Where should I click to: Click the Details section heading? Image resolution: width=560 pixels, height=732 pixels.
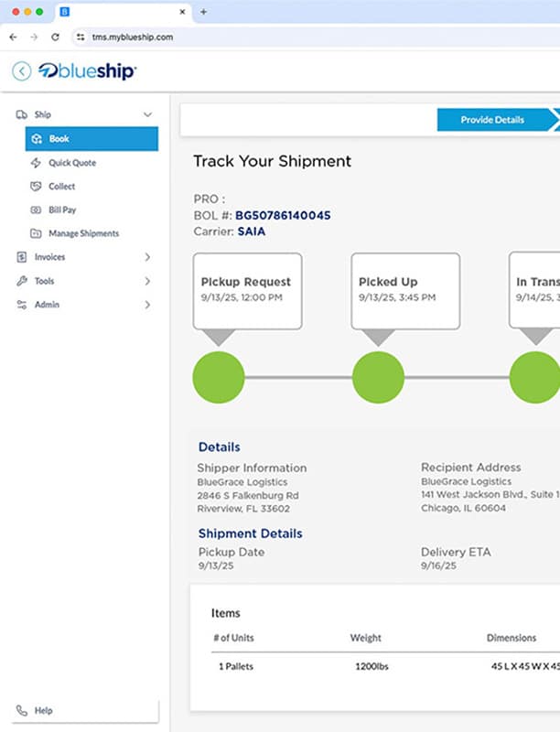click(x=220, y=447)
